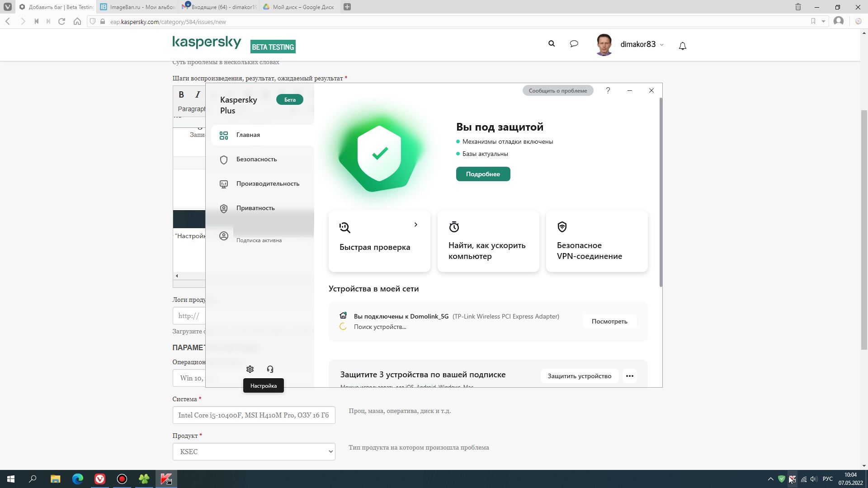
Task: Expand scan options chevron on Быстрая проверка
Action: click(416, 225)
